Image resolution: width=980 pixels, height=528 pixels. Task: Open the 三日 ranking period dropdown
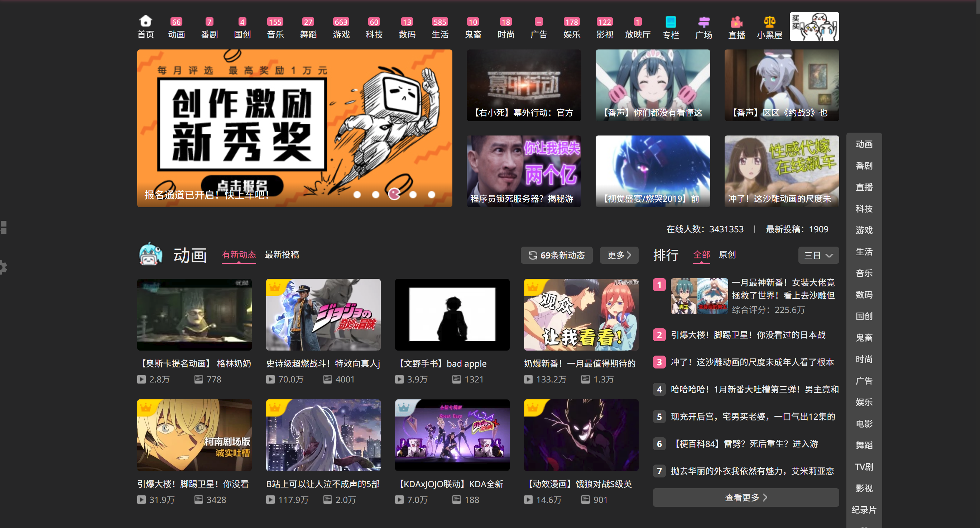[818, 255]
